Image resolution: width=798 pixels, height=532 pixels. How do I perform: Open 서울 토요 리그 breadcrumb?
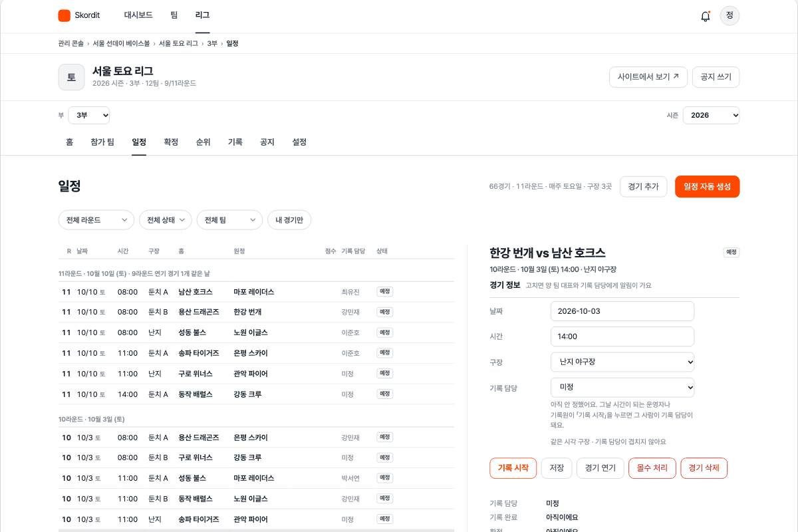[x=178, y=43]
